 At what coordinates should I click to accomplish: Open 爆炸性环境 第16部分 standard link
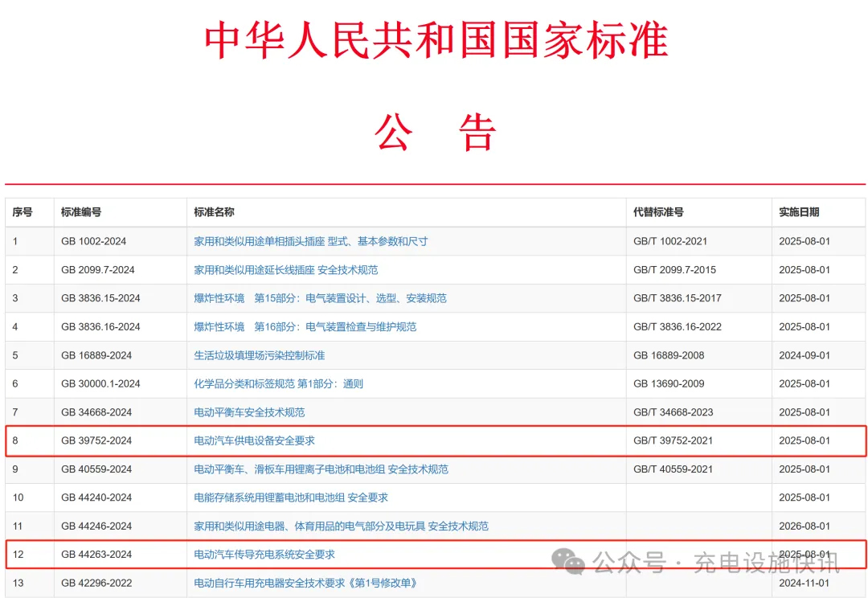(x=305, y=327)
